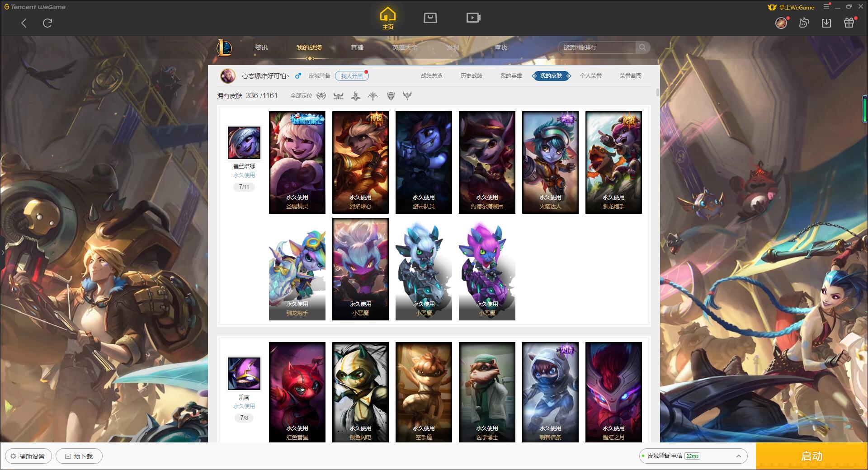Click the 预下载 pre-download button
This screenshot has width=868, height=470.
point(79,456)
